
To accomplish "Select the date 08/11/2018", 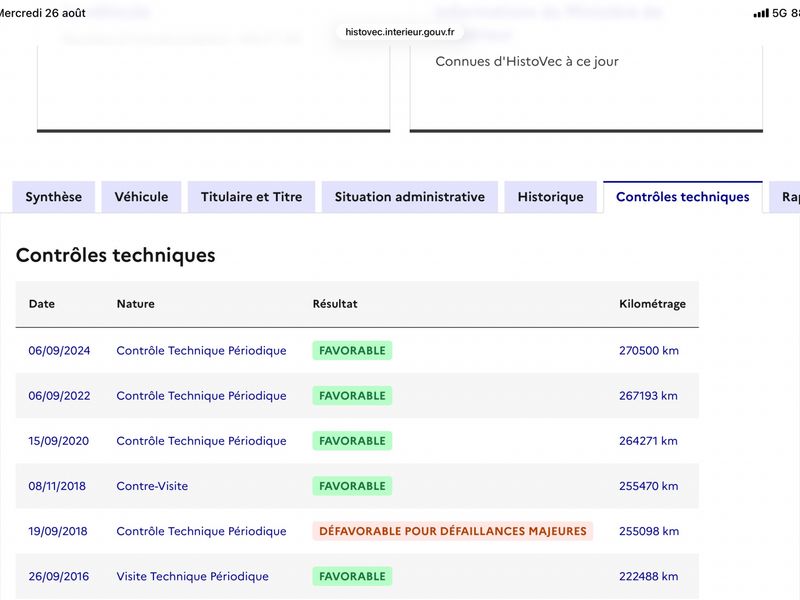I will [57, 486].
